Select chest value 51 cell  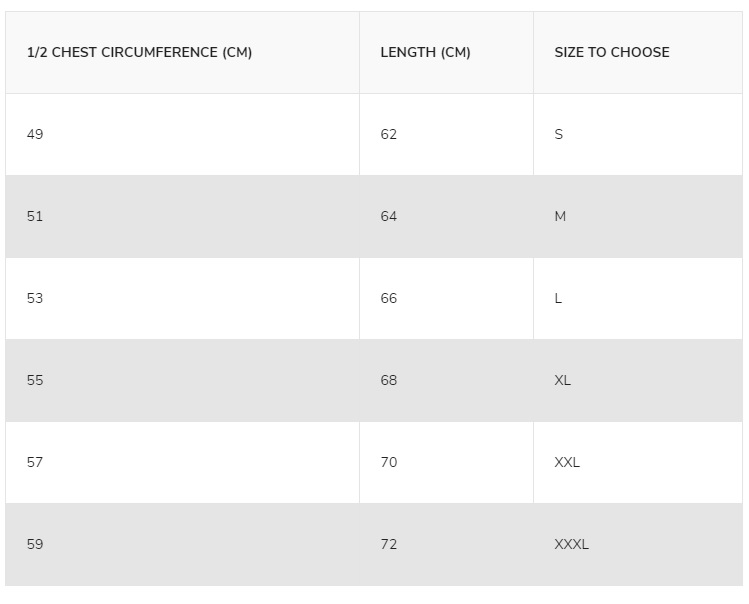182,216
